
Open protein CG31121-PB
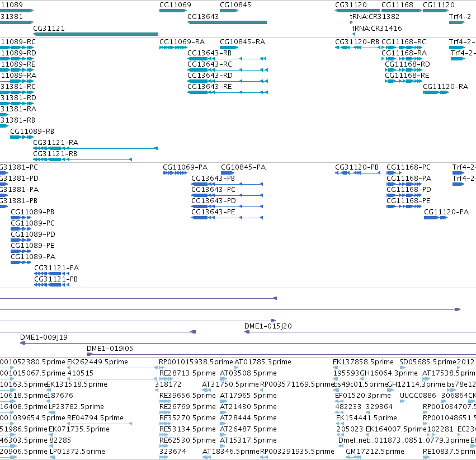pyautogui.click(x=56, y=279)
